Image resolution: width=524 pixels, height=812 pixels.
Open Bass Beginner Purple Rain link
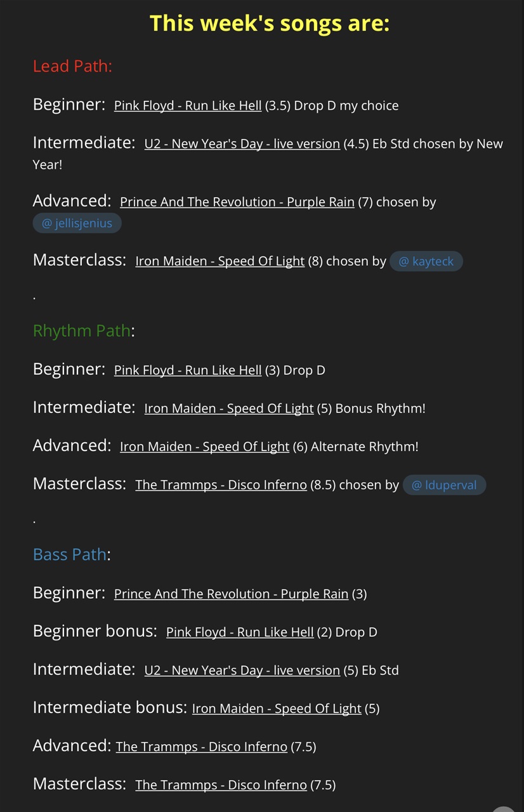(232, 594)
